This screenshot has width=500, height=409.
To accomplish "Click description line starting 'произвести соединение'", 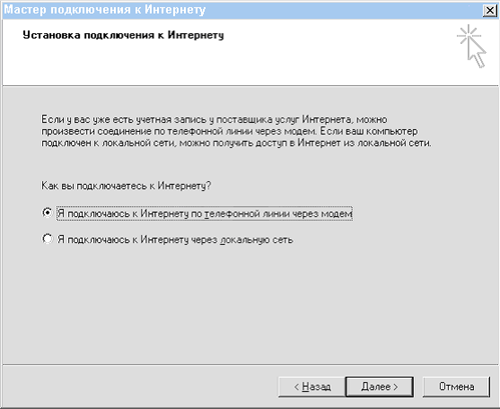I will [x=229, y=131].
